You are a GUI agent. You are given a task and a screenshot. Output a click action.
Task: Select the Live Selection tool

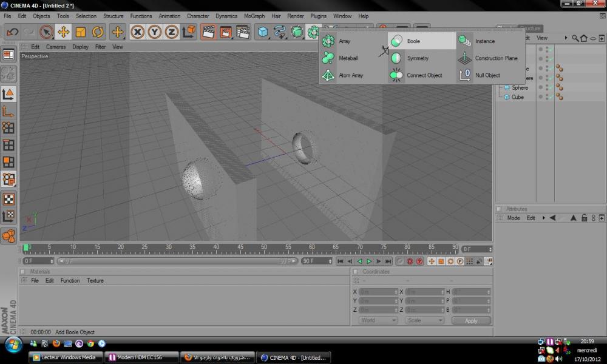pyautogui.click(x=47, y=32)
